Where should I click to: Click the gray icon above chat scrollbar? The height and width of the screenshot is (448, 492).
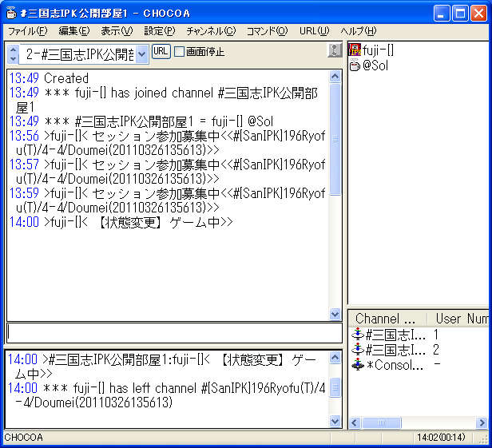click(x=335, y=51)
